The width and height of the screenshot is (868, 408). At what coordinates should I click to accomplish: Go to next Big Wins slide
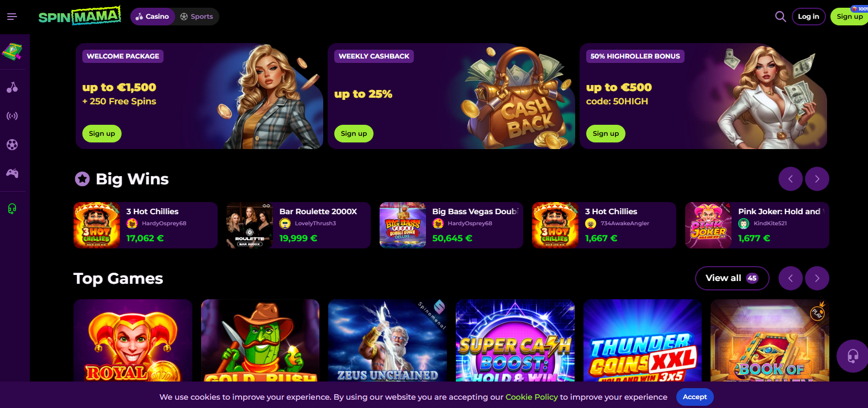click(817, 179)
